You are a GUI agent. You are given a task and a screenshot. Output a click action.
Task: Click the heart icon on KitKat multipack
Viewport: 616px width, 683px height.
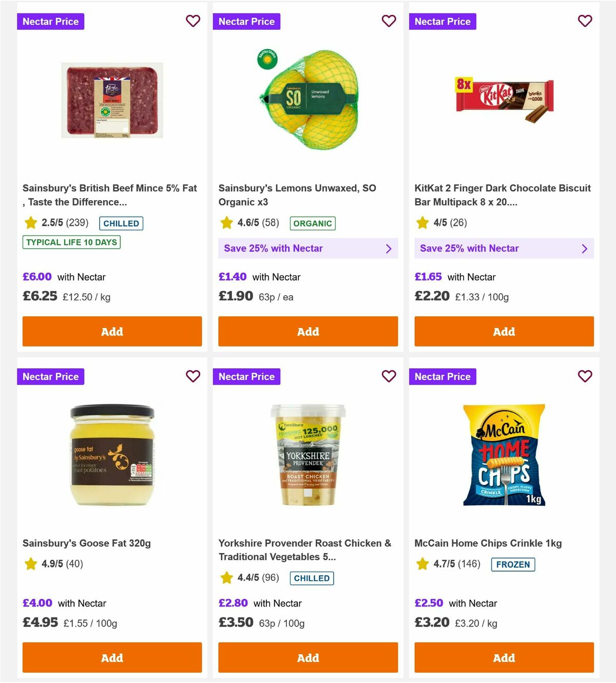point(585,21)
